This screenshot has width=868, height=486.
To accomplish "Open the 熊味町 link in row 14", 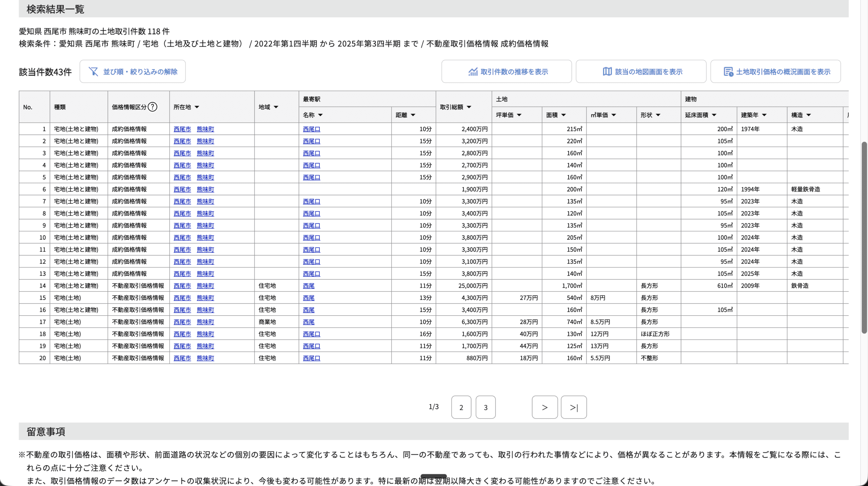I will [x=205, y=286].
